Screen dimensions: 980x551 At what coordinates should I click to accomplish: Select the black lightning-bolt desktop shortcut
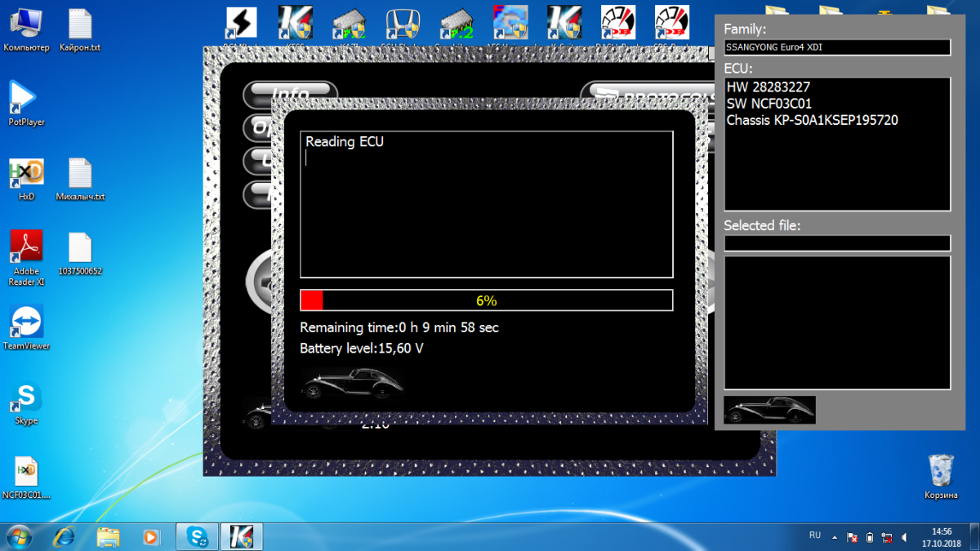pyautogui.click(x=241, y=22)
